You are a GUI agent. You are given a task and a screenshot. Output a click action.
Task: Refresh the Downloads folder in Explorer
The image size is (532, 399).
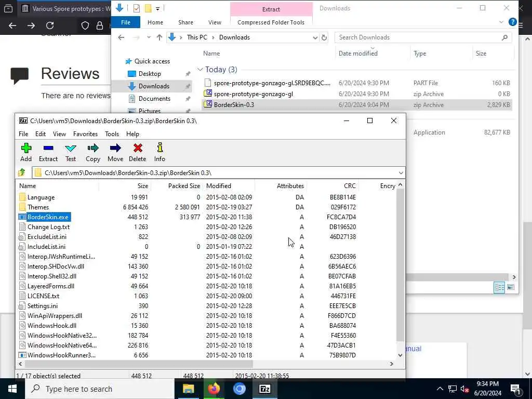(x=324, y=37)
